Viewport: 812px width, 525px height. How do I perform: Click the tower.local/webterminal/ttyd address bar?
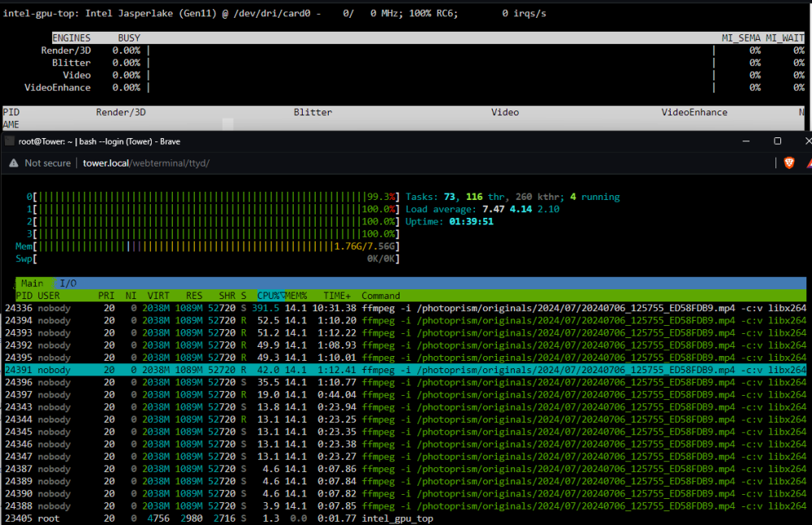(x=146, y=163)
